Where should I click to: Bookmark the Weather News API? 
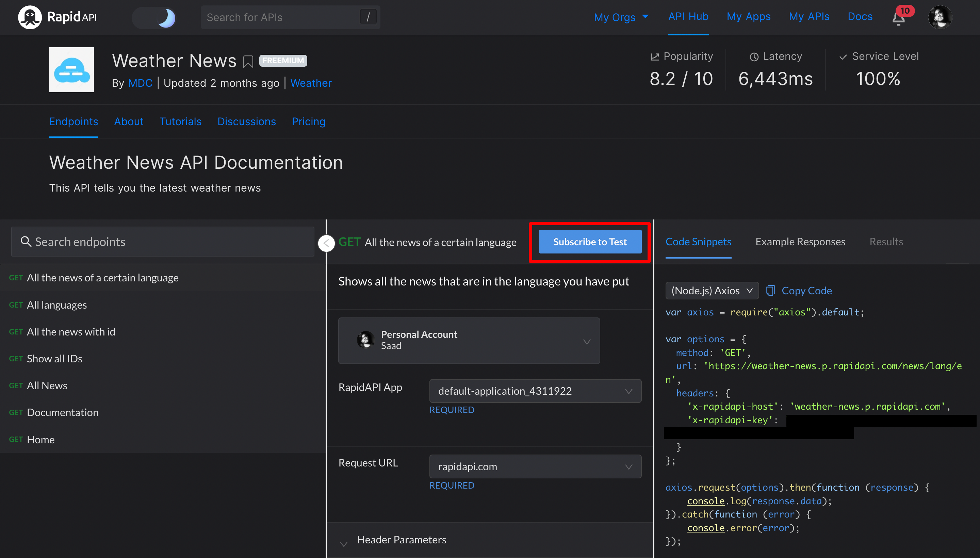pos(248,61)
